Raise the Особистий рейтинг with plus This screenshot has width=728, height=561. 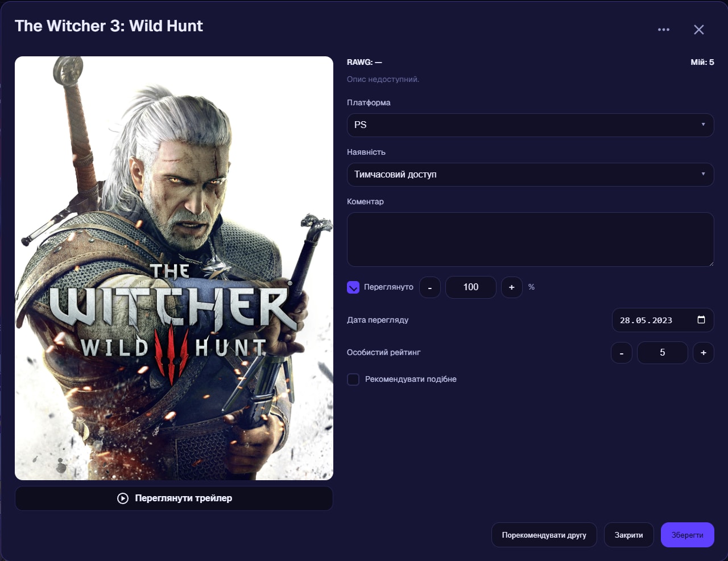pos(704,353)
